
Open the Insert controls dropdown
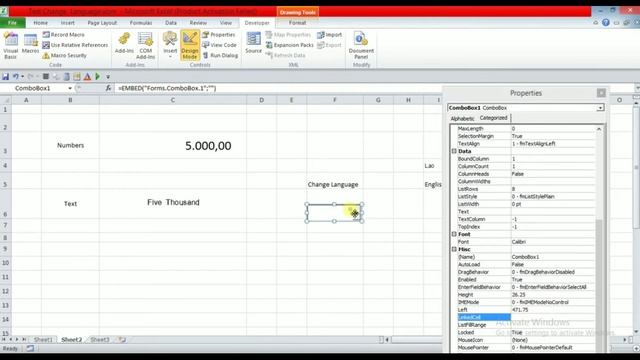170,45
